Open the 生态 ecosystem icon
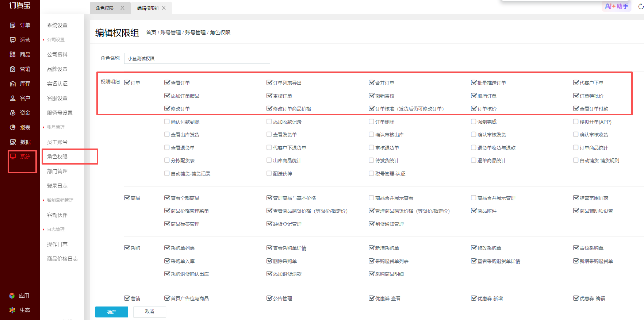The image size is (644, 320). (12, 310)
